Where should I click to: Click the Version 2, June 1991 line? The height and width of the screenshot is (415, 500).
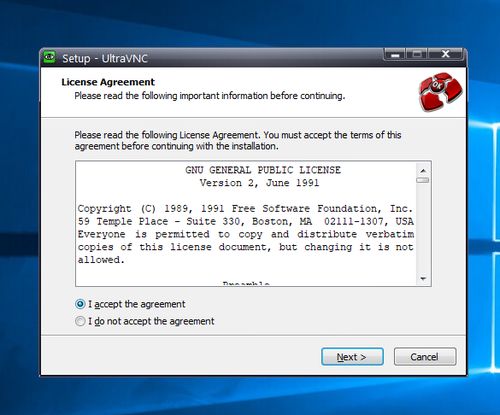259,183
